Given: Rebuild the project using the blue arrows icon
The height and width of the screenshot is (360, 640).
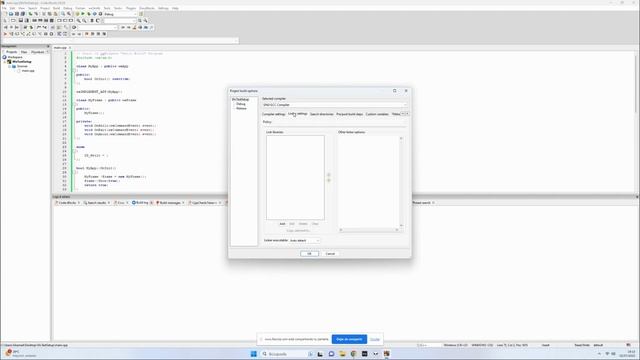Looking at the screenshot, I should tap(94, 14).
